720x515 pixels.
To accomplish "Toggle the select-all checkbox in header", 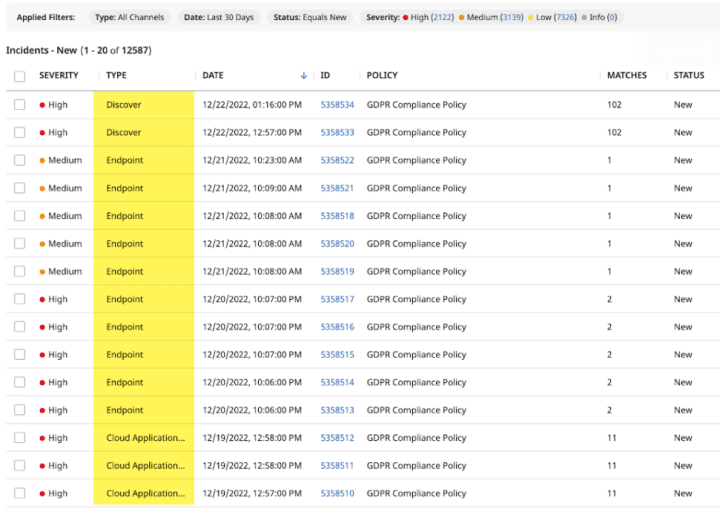I will pos(20,76).
